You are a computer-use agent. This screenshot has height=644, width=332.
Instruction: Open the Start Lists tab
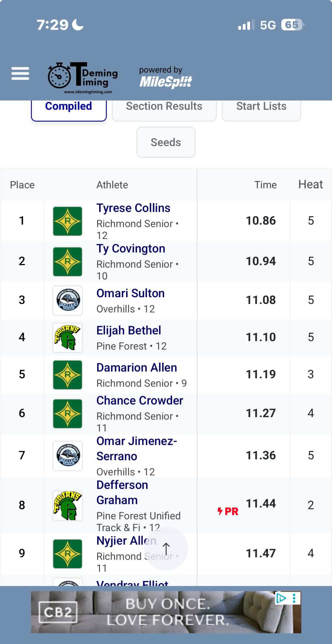point(261,107)
